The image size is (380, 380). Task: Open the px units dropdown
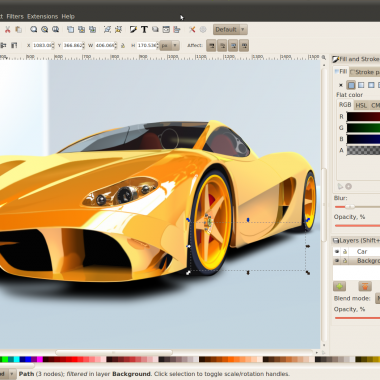click(x=169, y=46)
